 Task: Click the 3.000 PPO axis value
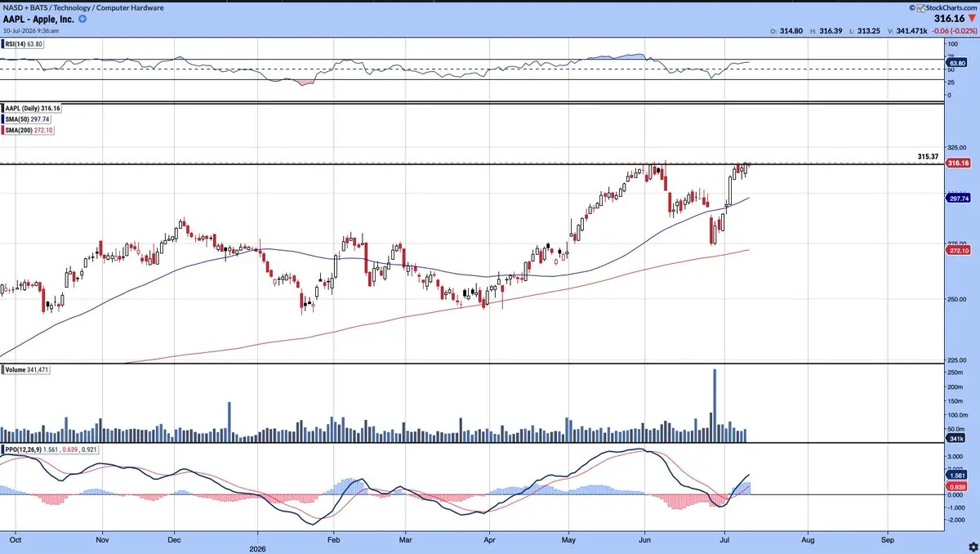pos(954,457)
